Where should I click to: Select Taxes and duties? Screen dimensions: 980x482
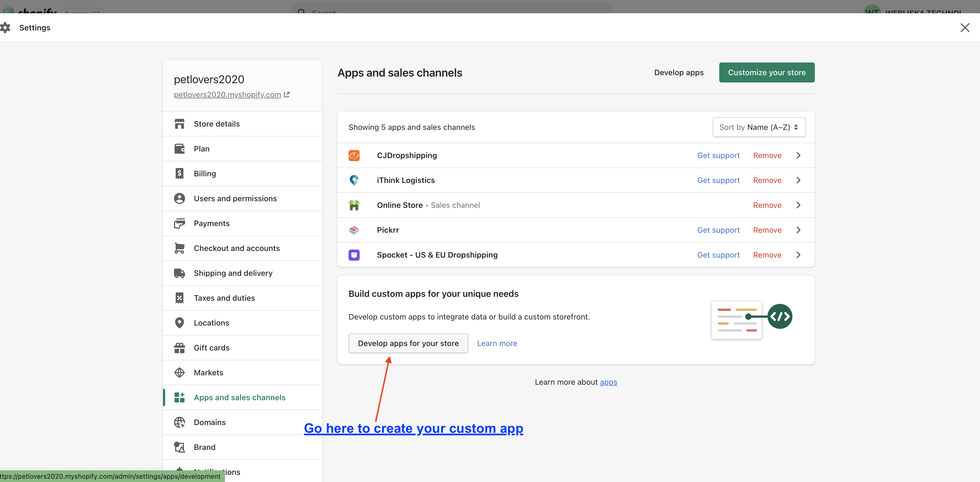pos(242,298)
